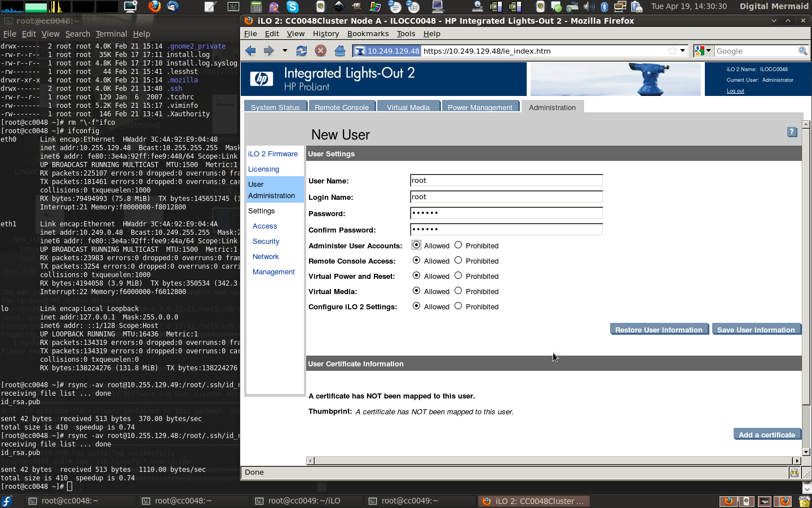Set Remote Console Access to Allowed
Image resolution: width=812 pixels, height=508 pixels.
[x=416, y=260]
